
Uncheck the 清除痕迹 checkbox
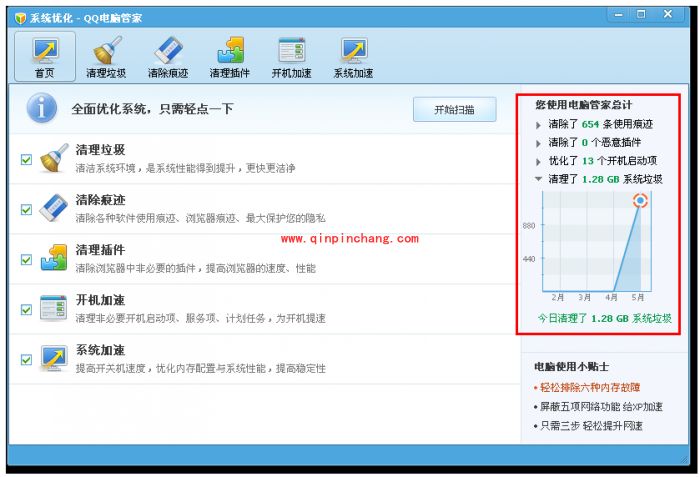pos(26,209)
